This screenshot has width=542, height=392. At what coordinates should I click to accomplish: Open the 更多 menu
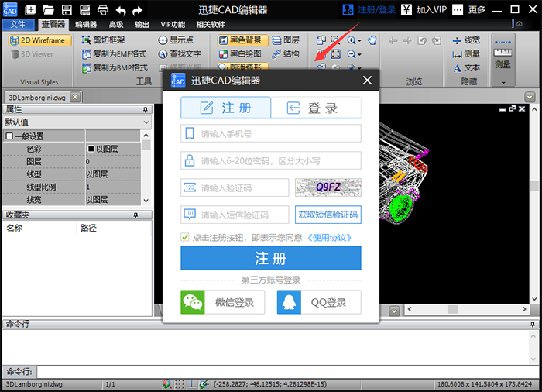point(468,10)
